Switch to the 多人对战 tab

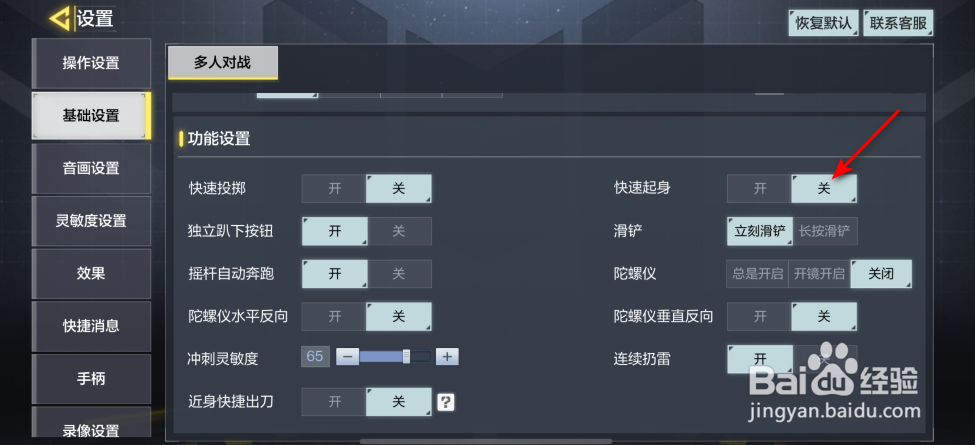tap(223, 63)
